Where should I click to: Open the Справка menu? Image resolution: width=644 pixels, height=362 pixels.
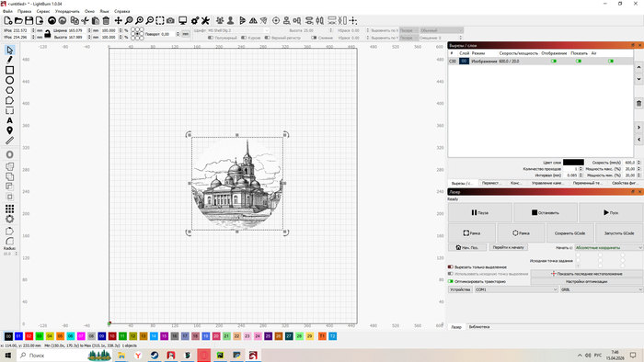pos(122,11)
